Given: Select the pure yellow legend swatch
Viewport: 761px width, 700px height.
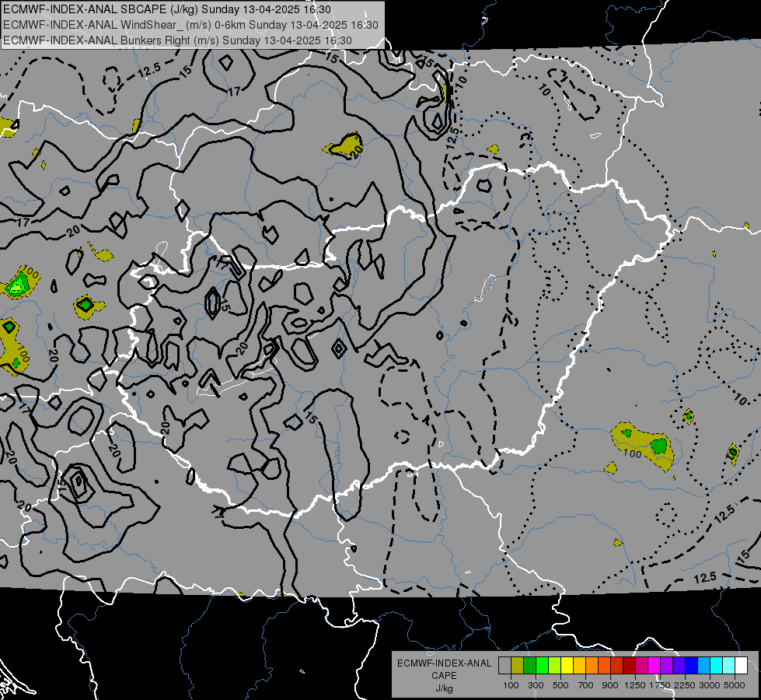Looking at the screenshot, I should (x=567, y=666).
